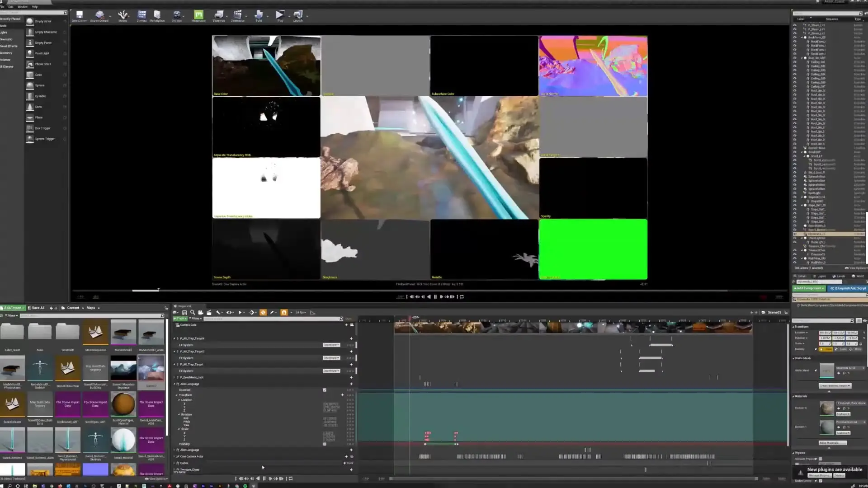Click the Save Current toolbar icon
This screenshot has width=868, height=488.
tap(80, 15)
